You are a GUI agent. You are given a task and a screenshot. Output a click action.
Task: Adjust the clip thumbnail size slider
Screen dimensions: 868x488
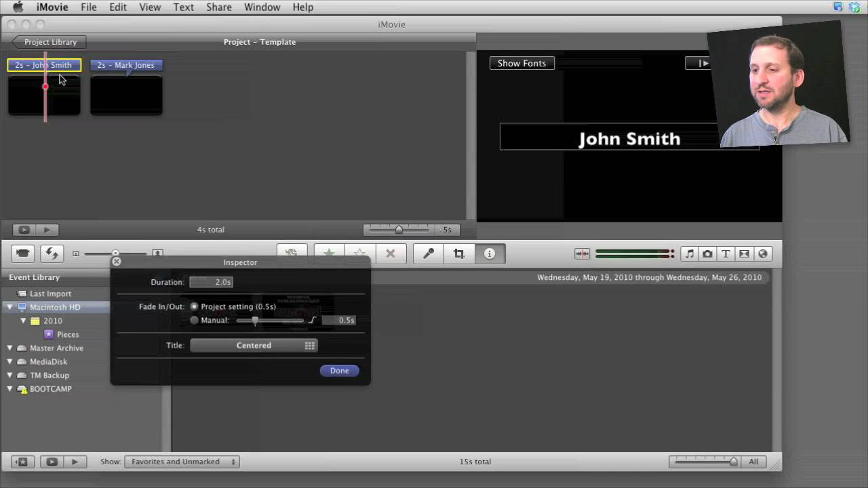[x=116, y=253]
